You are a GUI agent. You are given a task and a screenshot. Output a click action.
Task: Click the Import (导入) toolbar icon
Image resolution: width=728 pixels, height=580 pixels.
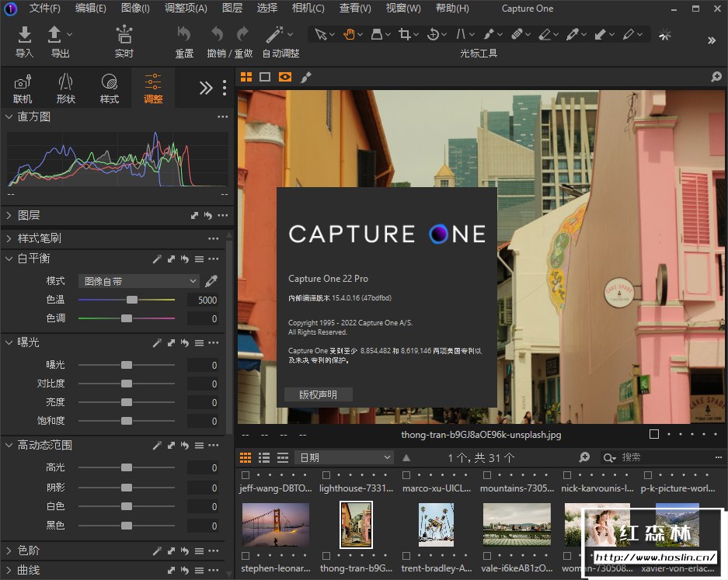(24, 35)
